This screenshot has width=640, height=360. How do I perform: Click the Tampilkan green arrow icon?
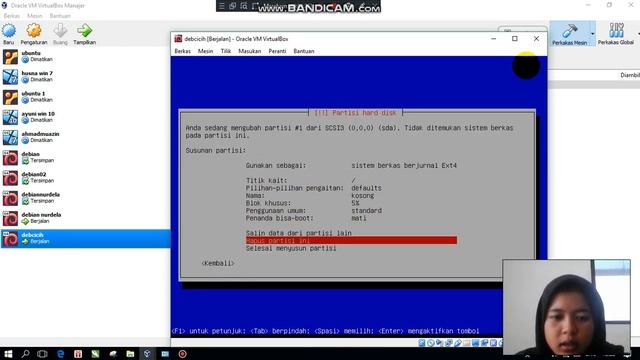pos(84,34)
